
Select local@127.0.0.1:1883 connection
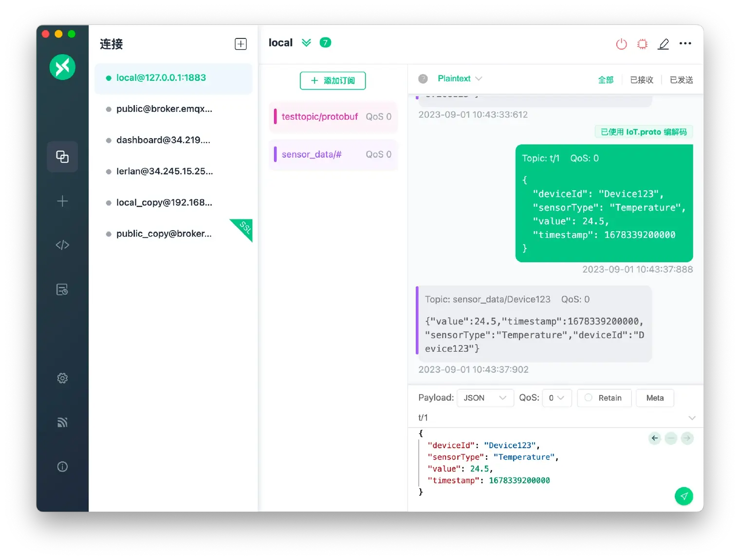coord(173,78)
